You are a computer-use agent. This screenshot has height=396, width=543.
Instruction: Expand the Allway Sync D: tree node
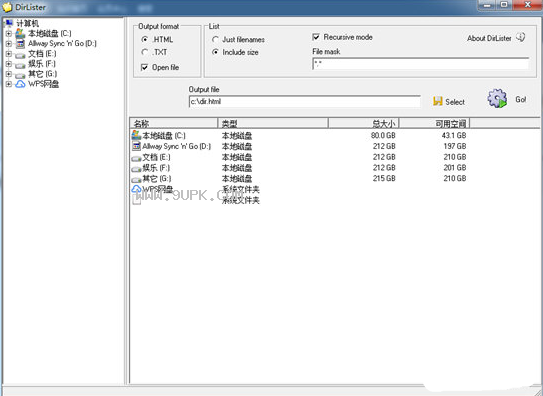point(9,44)
